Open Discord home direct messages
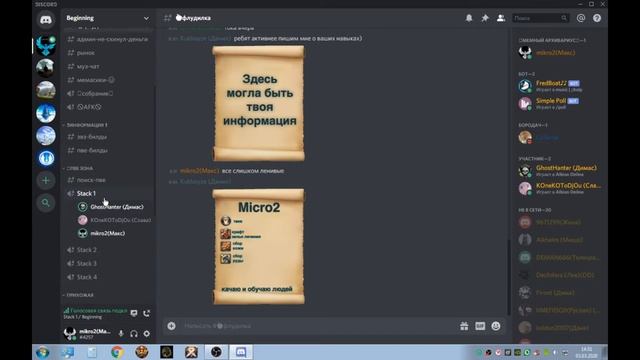 coord(46,20)
